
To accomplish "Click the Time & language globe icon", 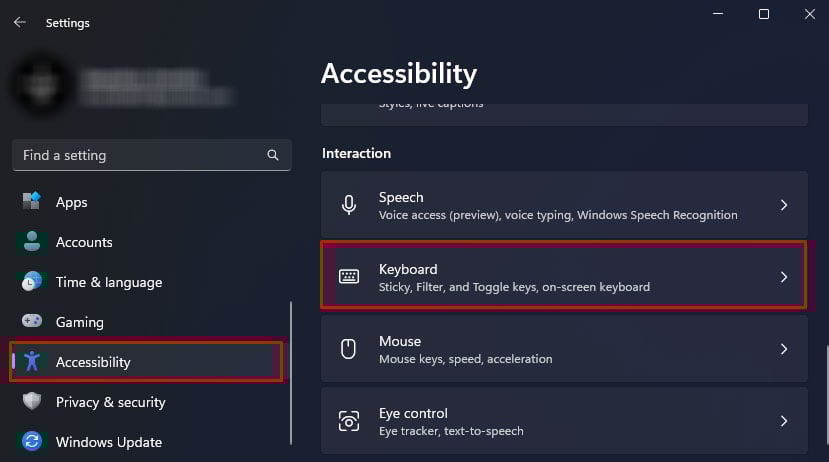I will (x=32, y=282).
